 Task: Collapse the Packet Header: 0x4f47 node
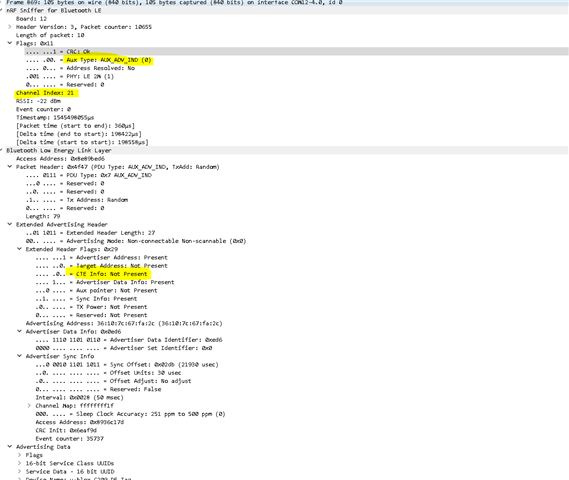10,167
